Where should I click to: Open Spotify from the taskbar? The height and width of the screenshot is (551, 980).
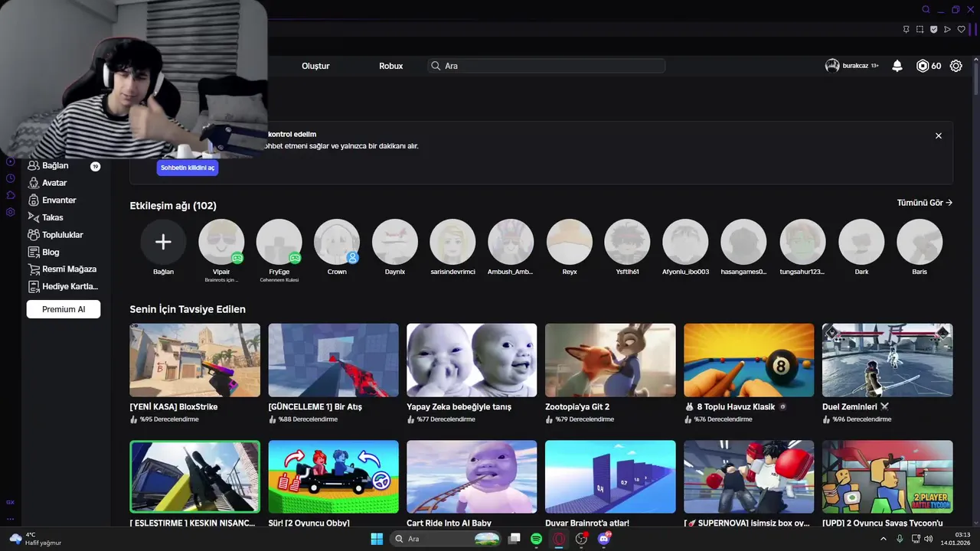537,539
